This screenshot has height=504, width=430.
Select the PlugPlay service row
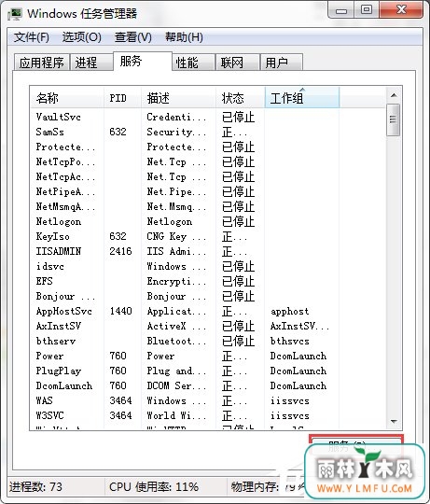coord(207,371)
